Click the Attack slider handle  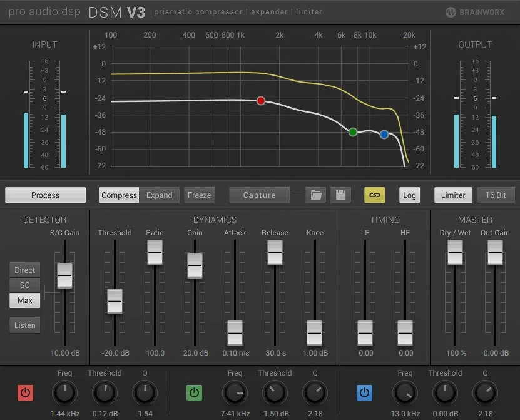click(235, 333)
